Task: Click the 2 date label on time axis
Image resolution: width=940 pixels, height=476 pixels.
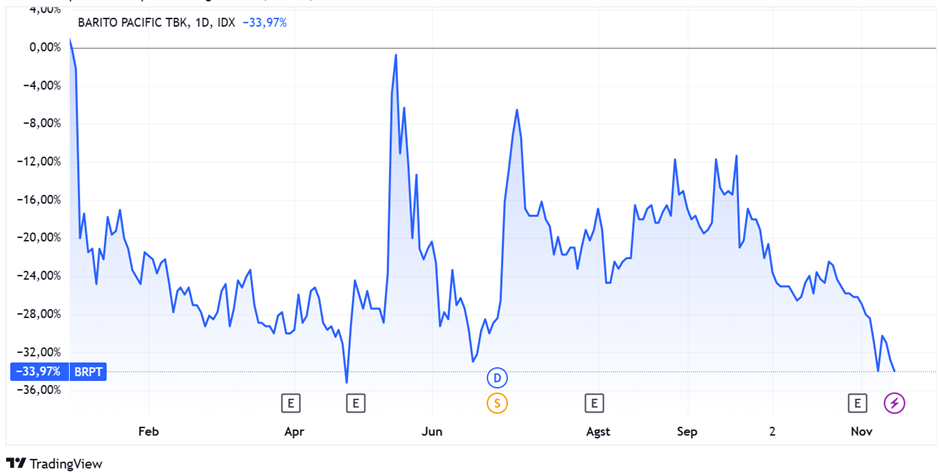Action: point(773,432)
